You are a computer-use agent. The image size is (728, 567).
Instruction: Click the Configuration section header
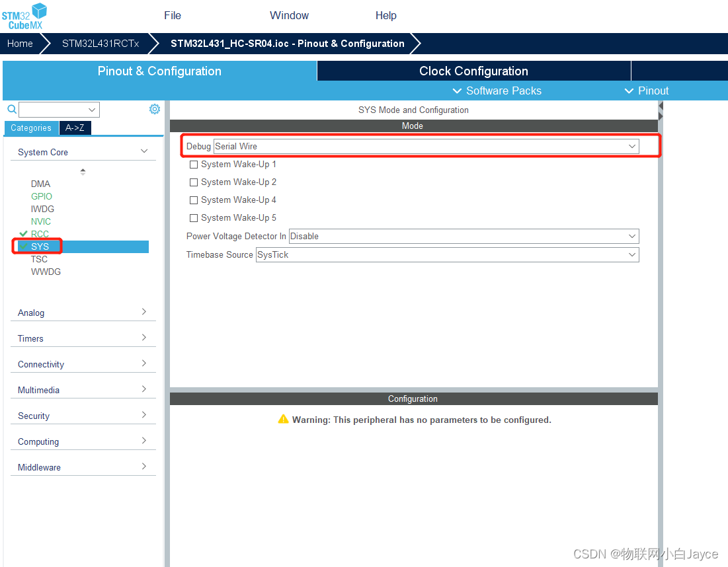[414, 398]
